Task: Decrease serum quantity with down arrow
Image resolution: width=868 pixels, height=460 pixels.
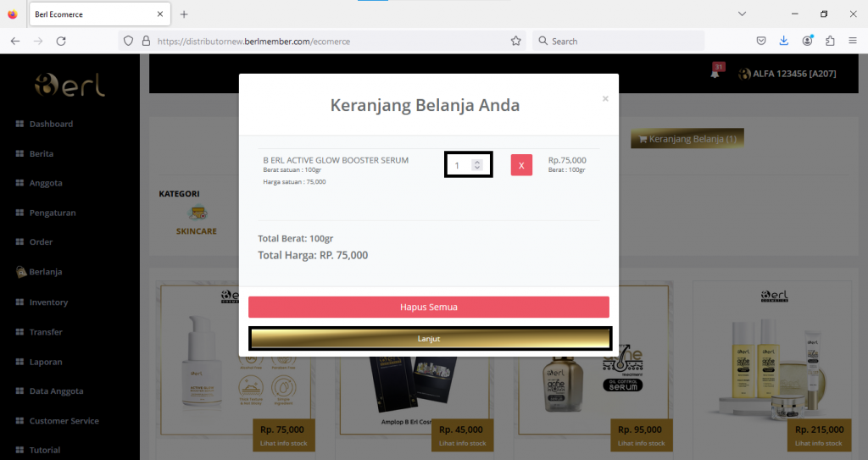Action: pyautogui.click(x=477, y=167)
